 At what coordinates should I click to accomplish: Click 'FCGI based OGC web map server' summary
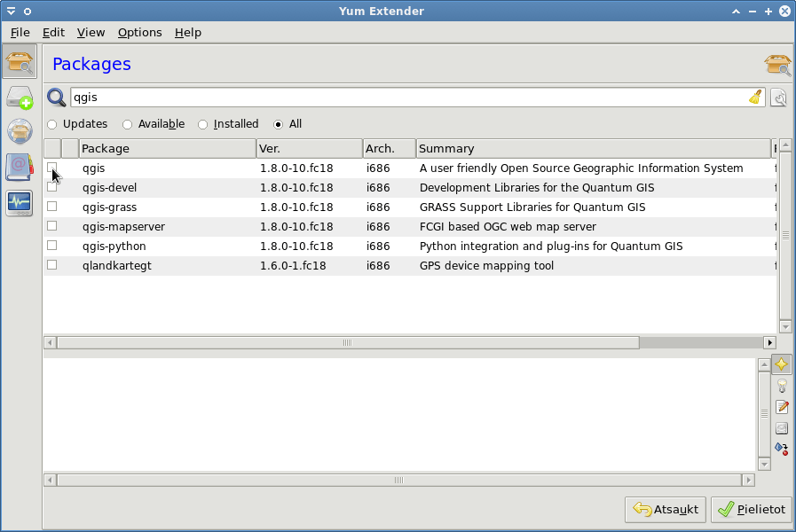tap(508, 227)
